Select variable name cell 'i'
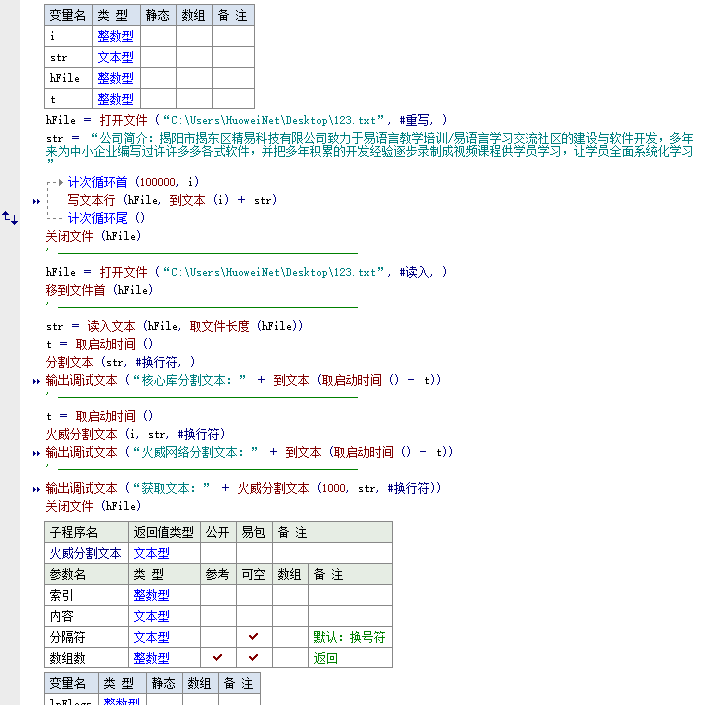The width and height of the screenshot is (708, 705). (x=69, y=36)
